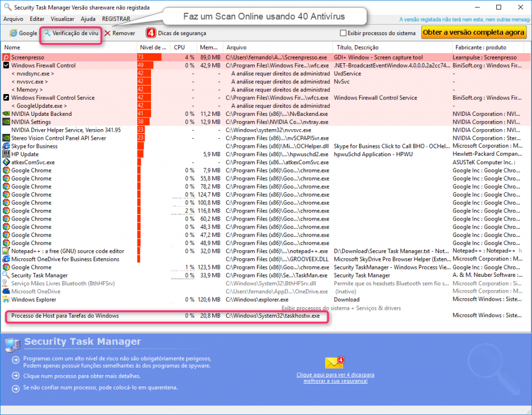This screenshot has width=532, height=415.
Task: Click the Windows Firewall Control shield icon
Action: (5, 65)
